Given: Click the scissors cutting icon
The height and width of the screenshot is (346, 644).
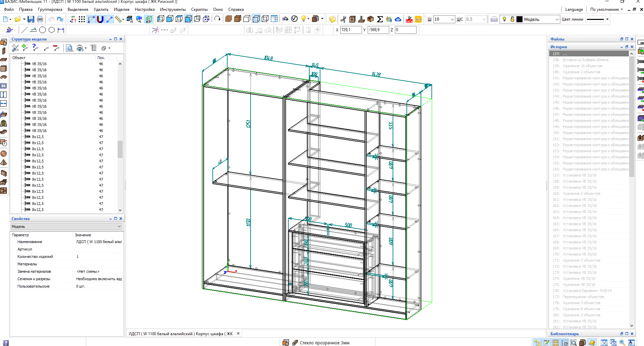Looking at the screenshot, I should pos(343,19).
